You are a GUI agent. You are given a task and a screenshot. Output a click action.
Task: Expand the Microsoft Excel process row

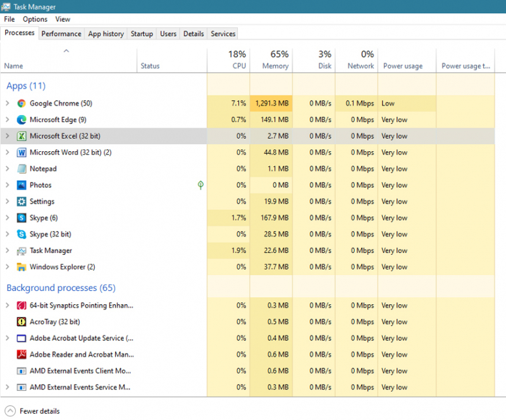click(8, 136)
